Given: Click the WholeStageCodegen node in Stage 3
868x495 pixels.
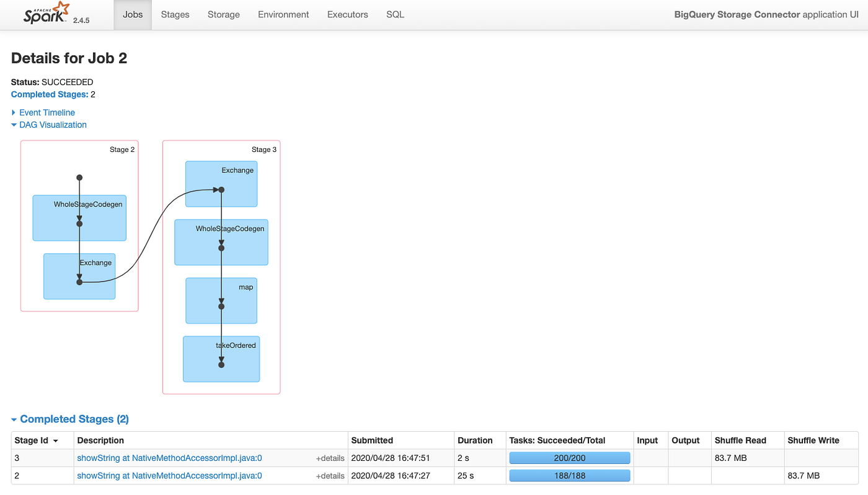Looking at the screenshot, I should [221, 242].
